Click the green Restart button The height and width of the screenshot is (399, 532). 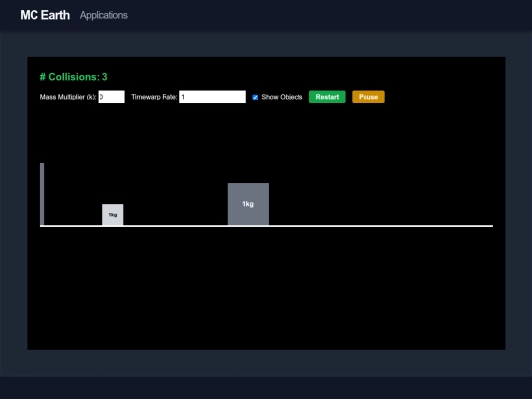point(327,97)
